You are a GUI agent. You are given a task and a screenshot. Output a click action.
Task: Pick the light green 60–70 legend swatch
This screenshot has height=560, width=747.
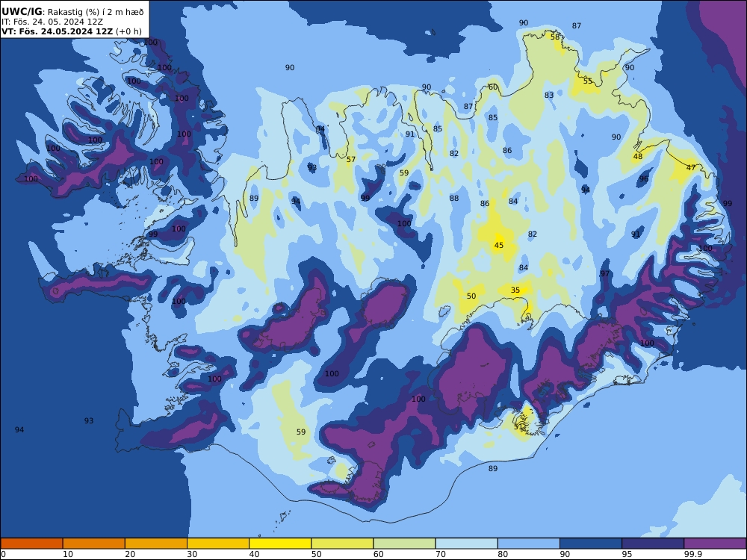(404, 544)
